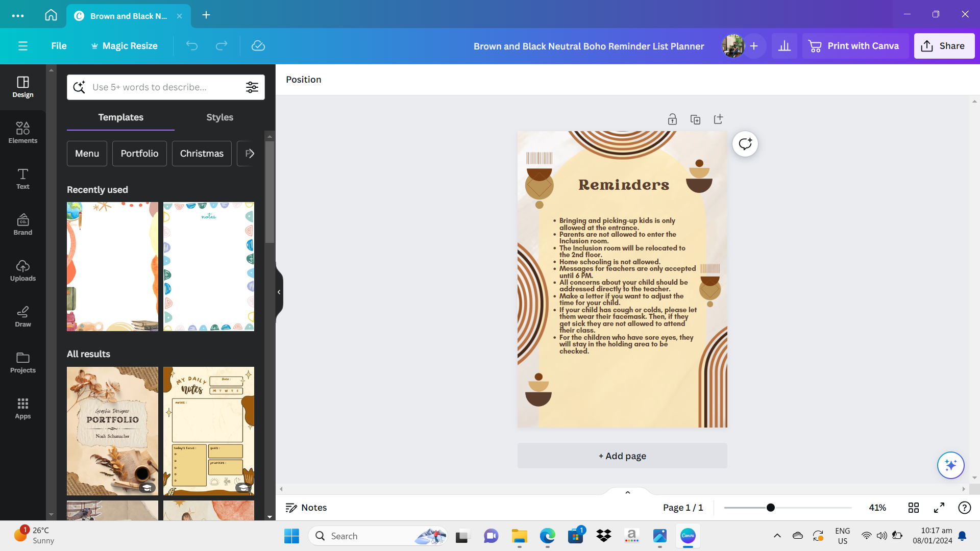Open the File menu
The image size is (980, 551).
coord(59,46)
